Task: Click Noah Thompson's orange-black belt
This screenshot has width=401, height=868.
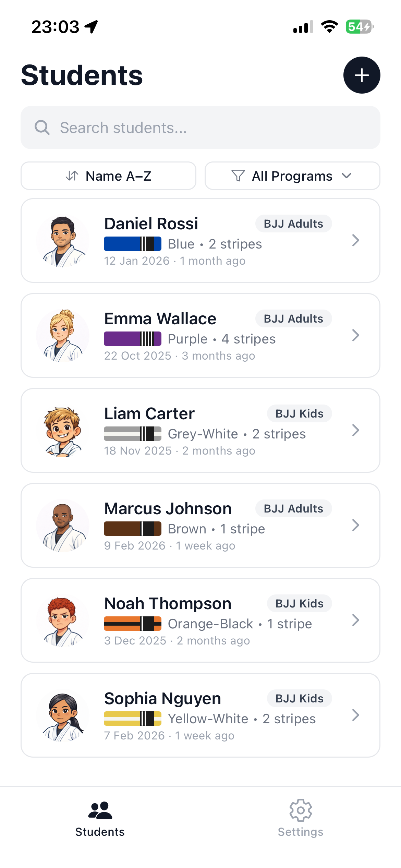Action: point(133,624)
